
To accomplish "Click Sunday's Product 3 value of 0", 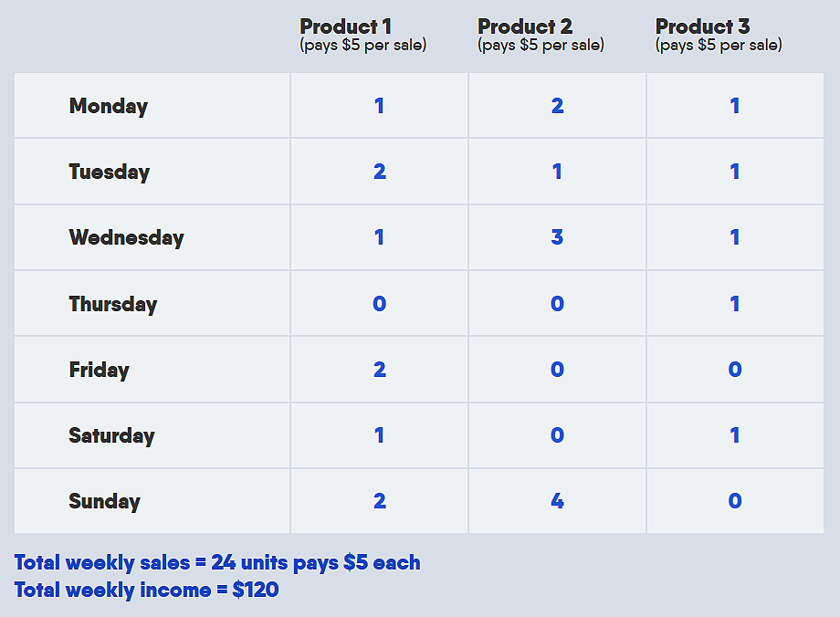I will [x=735, y=501].
